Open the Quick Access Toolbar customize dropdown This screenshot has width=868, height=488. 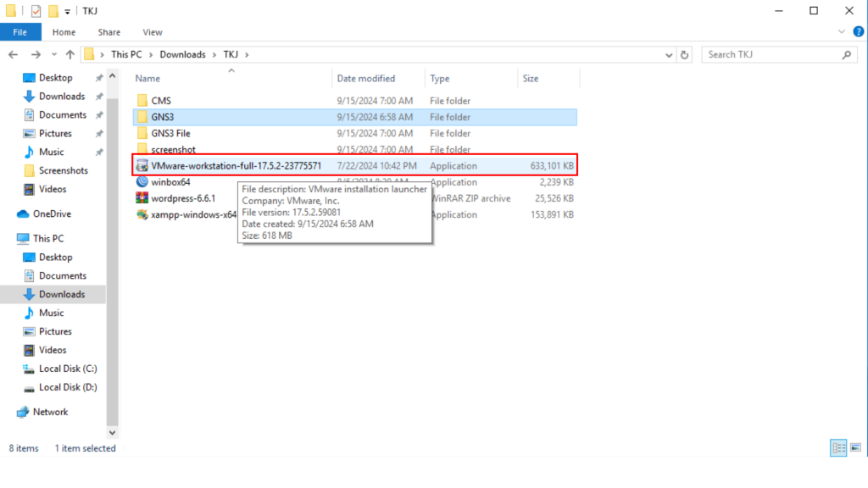pos(68,11)
